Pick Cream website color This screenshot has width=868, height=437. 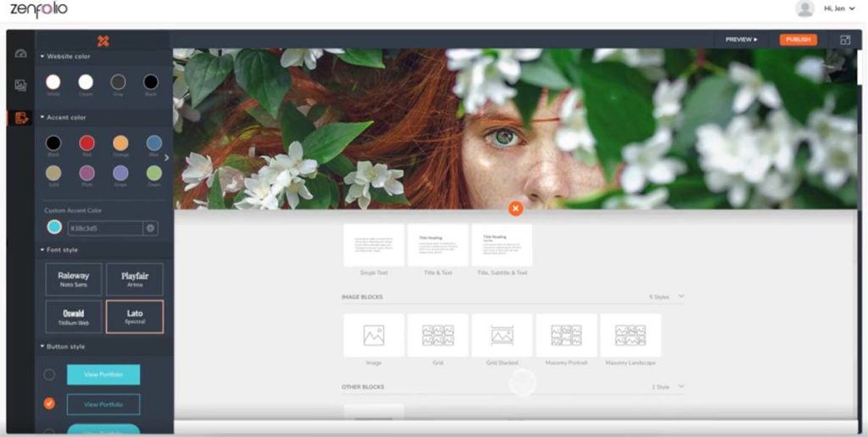(86, 82)
